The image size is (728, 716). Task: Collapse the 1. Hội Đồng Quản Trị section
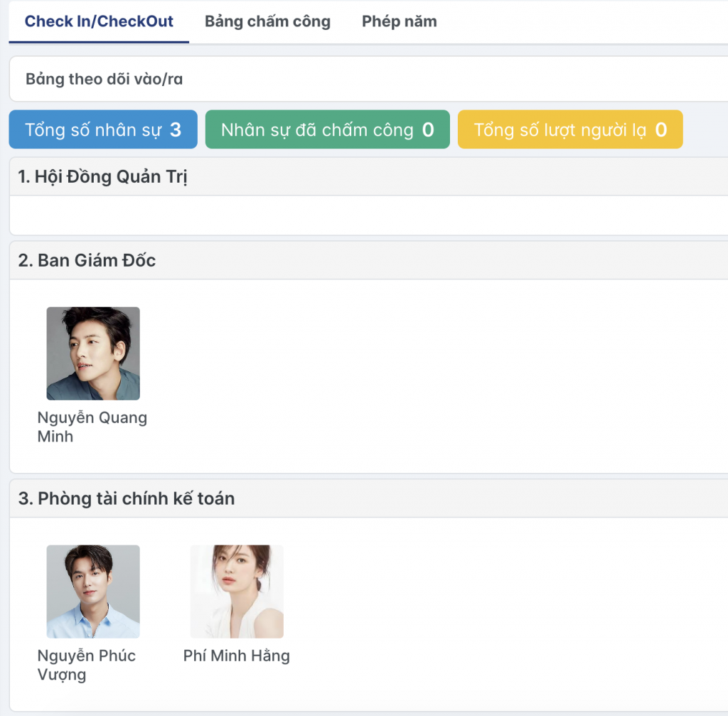pos(102,177)
